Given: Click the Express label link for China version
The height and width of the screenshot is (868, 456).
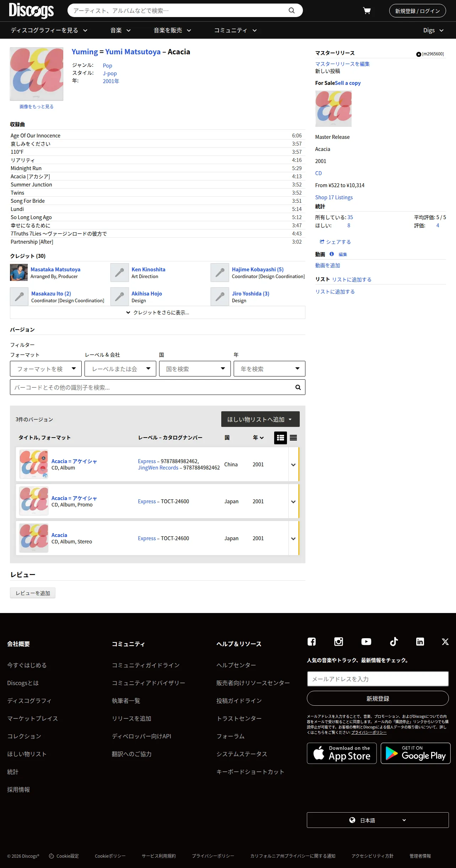Looking at the screenshot, I should [147, 461].
